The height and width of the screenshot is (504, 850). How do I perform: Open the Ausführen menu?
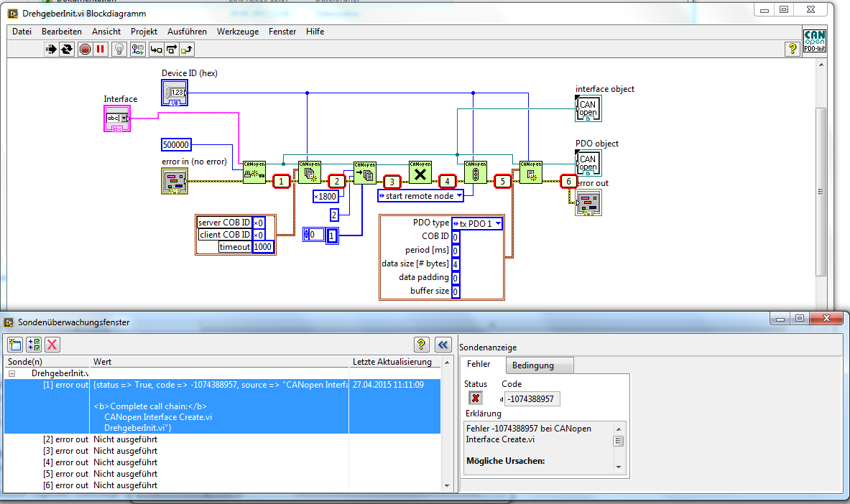187,32
